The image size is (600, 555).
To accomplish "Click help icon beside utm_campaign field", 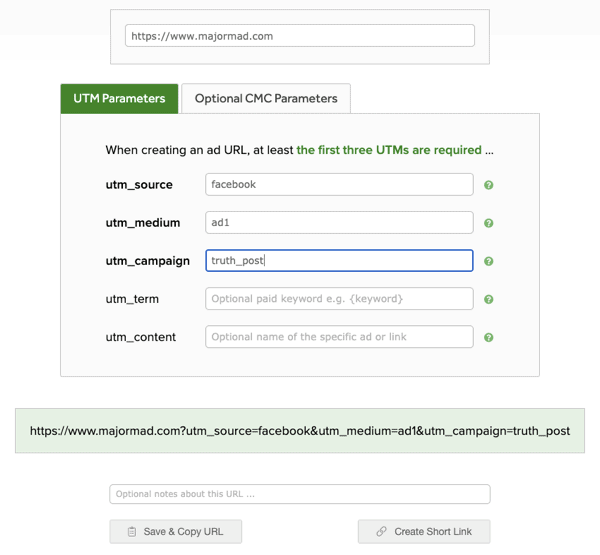I will point(488,261).
